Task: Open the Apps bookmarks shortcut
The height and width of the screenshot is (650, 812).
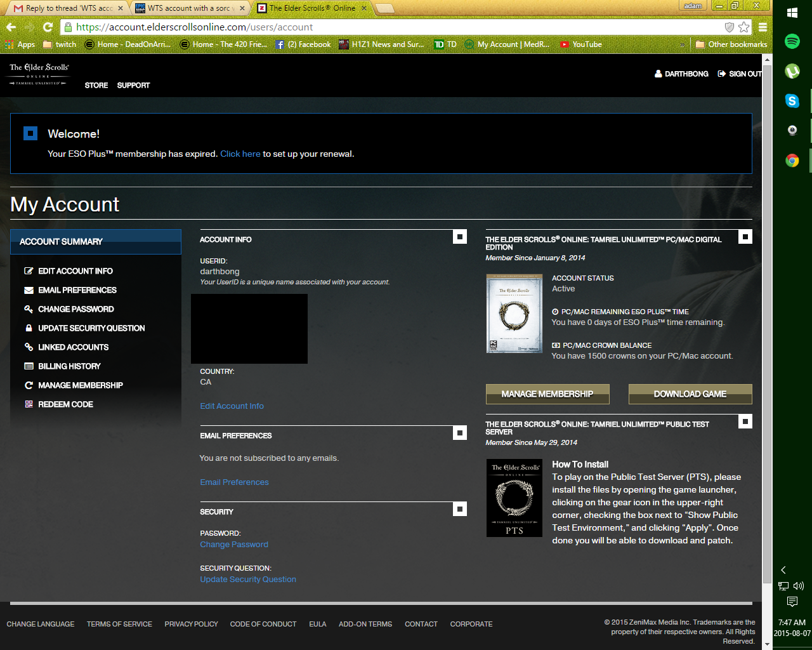Action: (20, 44)
